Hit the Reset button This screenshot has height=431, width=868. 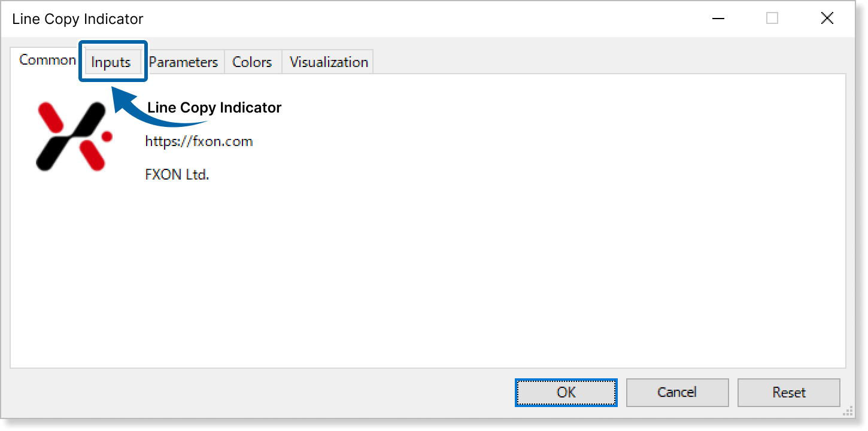(x=789, y=392)
